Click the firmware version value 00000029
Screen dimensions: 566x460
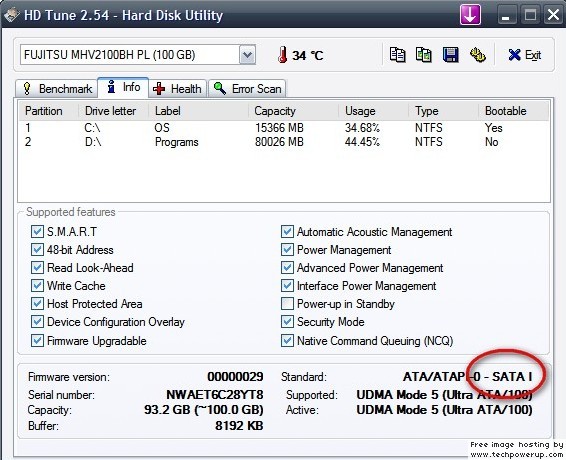click(x=235, y=377)
